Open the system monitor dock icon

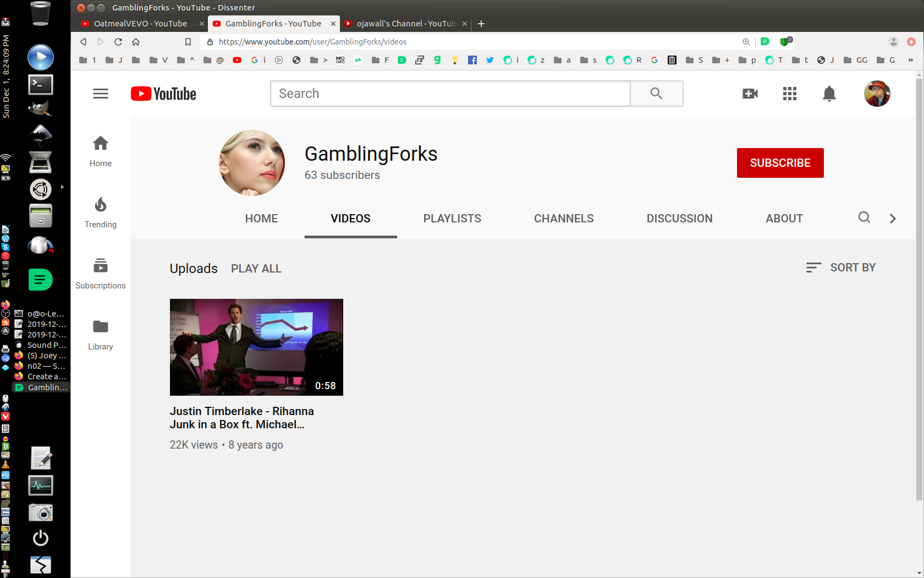41,485
